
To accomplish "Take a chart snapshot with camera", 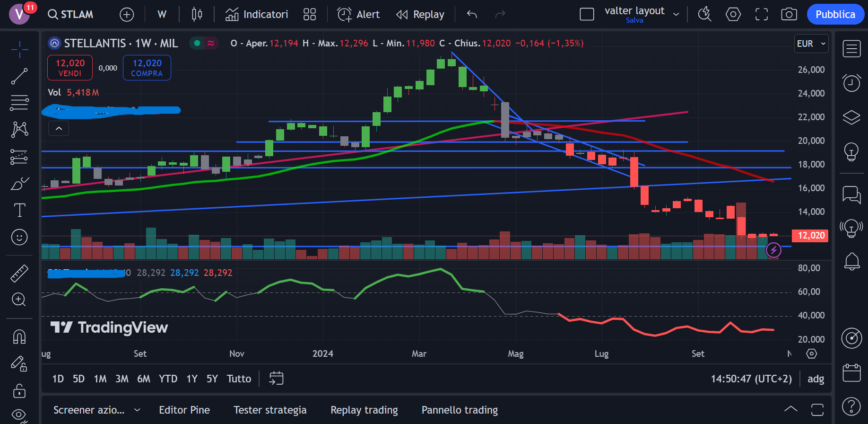I will [x=789, y=14].
